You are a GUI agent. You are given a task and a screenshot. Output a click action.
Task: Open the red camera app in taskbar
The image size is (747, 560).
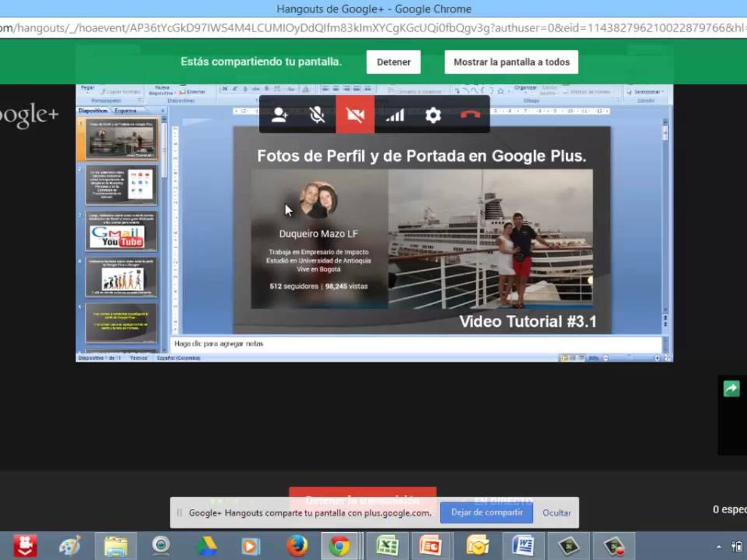[26, 546]
